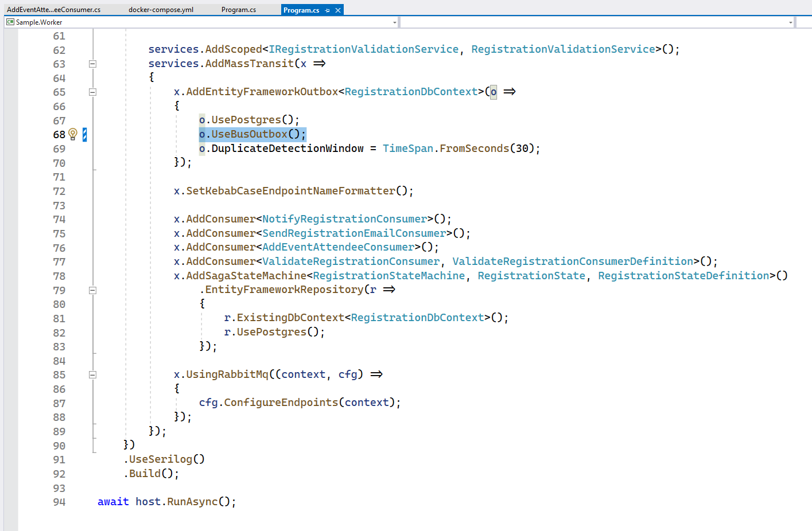Click line number 94 to select the line
The height and width of the screenshot is (531, 812).
tap(59, 501)
